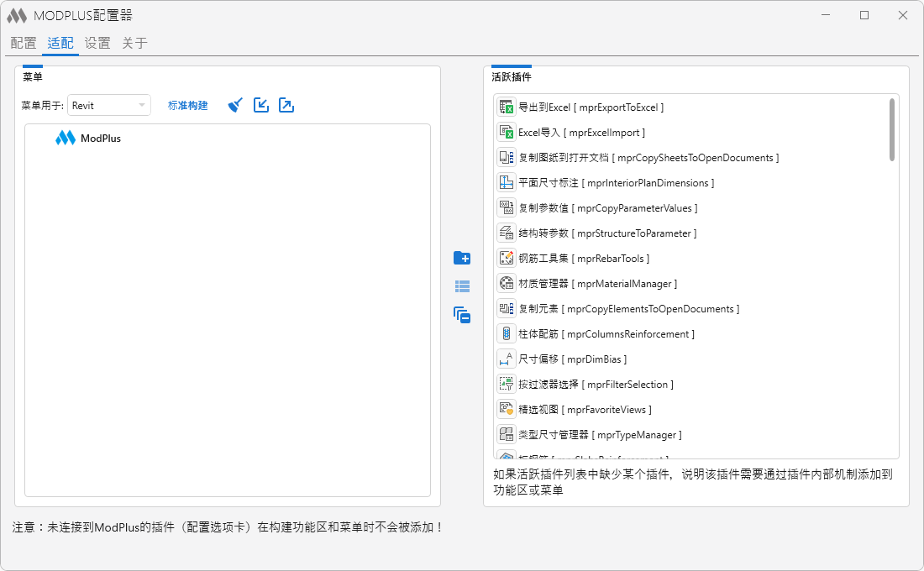Select 精选视图 plugin text
924x571 pixels.
585,410
